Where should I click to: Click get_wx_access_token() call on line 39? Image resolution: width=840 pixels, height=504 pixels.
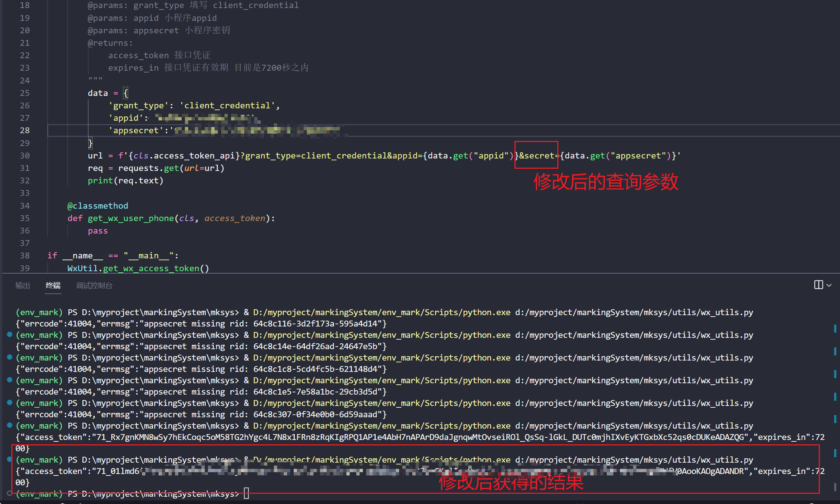(156, 268)
